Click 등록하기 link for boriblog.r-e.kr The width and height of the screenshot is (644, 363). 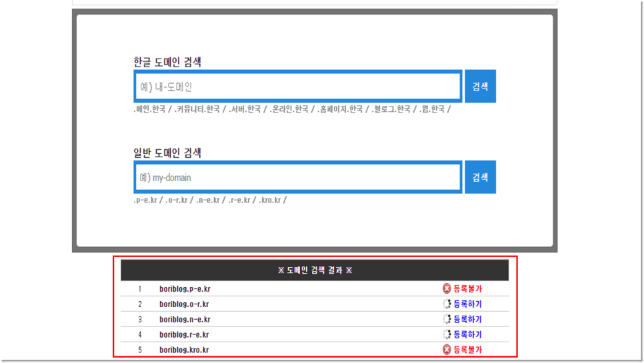click(x=467, y=334)
